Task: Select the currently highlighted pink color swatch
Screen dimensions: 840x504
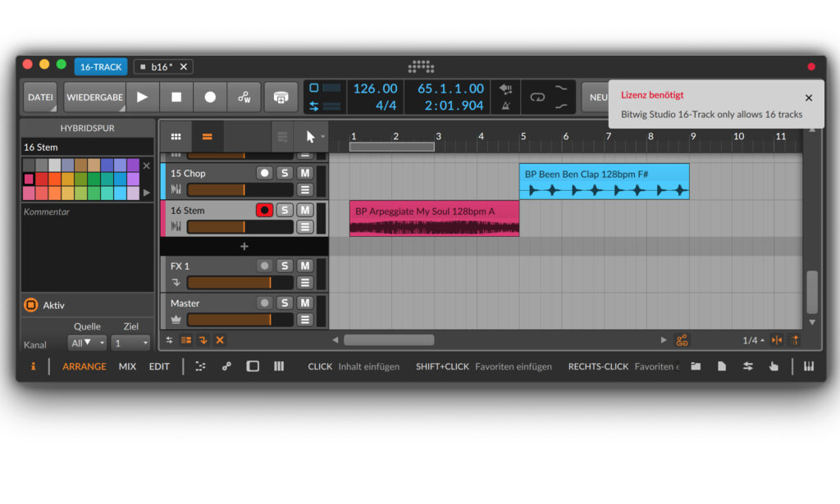Action: 29,179
